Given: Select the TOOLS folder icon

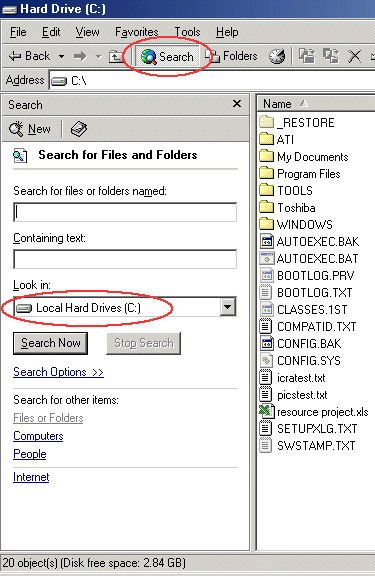Looking at the screenshot, I should point(266,190).
